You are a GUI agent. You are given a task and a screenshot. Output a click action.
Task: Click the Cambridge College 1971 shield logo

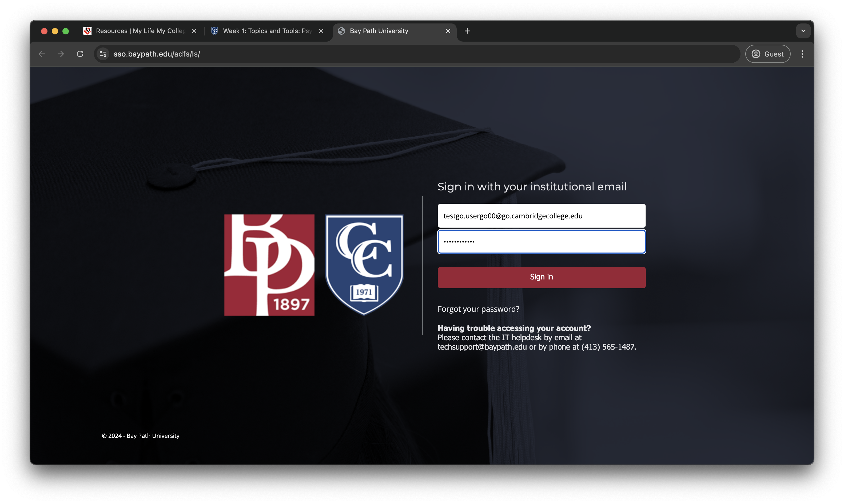[x=364, y=265]
